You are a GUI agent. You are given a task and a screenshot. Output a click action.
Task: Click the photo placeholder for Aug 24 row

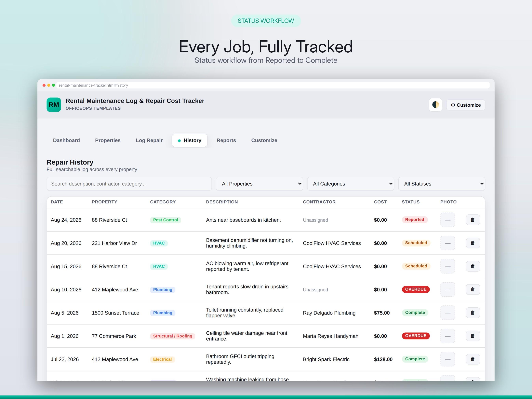pos(448,220)
